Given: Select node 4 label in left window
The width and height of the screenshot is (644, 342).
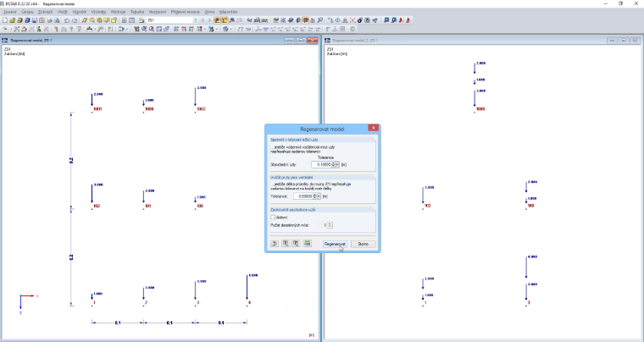Looking at the screenshot, I should pos(249,302).
